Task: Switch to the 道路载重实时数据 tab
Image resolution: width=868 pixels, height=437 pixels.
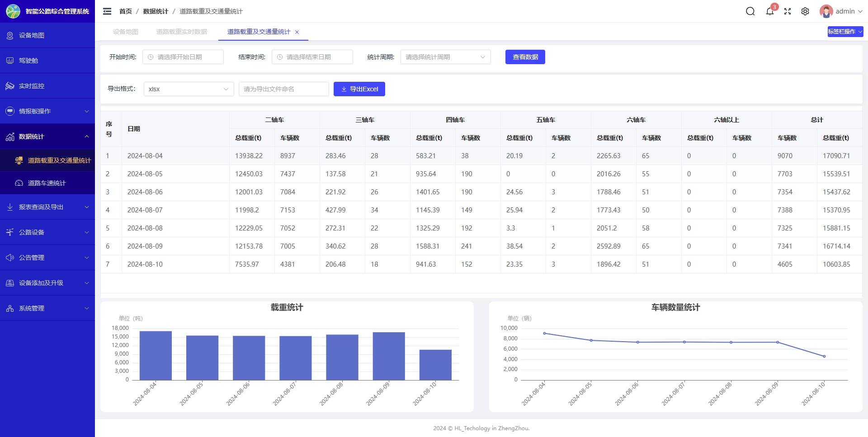Action: point(181,32)
